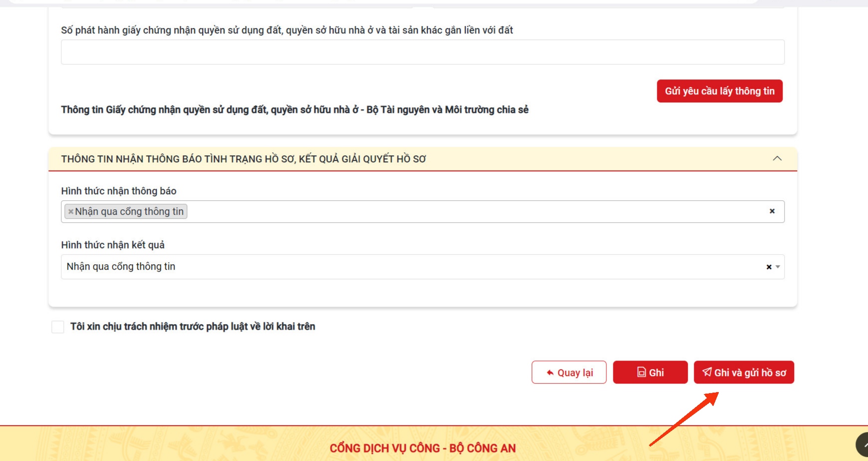
Task: Click the scroll-to-top round arrow button
Action: pos(863,444)
